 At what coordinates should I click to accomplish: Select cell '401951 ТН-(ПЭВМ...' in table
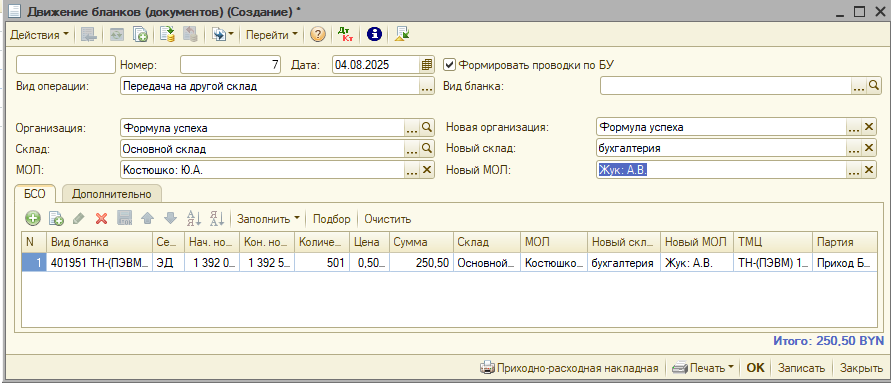(x=99, y=263)
